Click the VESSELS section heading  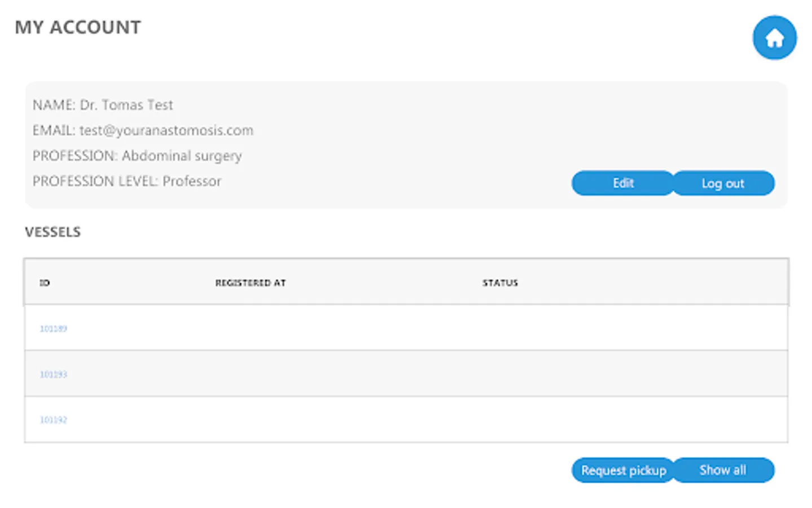click(53, 232)
